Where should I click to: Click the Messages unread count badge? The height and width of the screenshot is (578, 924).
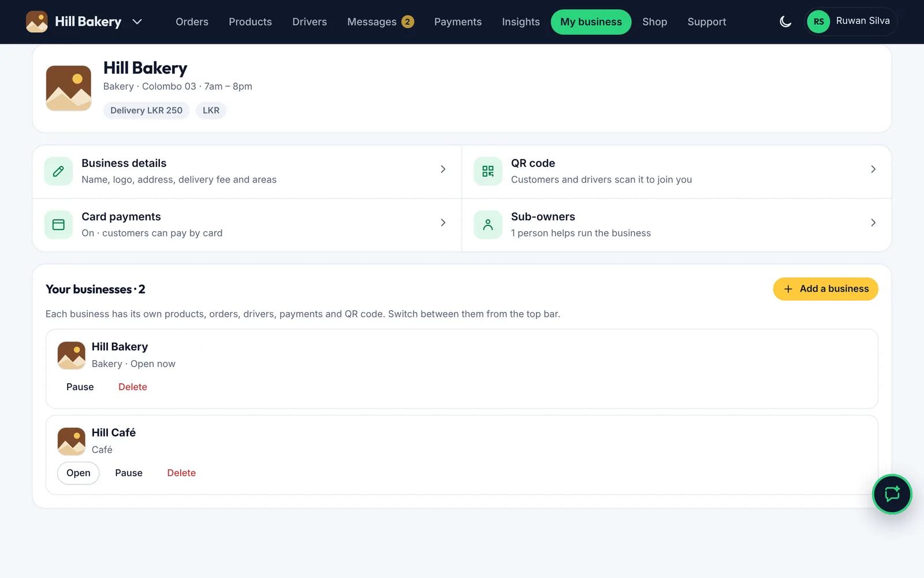[x=408, y=22]
